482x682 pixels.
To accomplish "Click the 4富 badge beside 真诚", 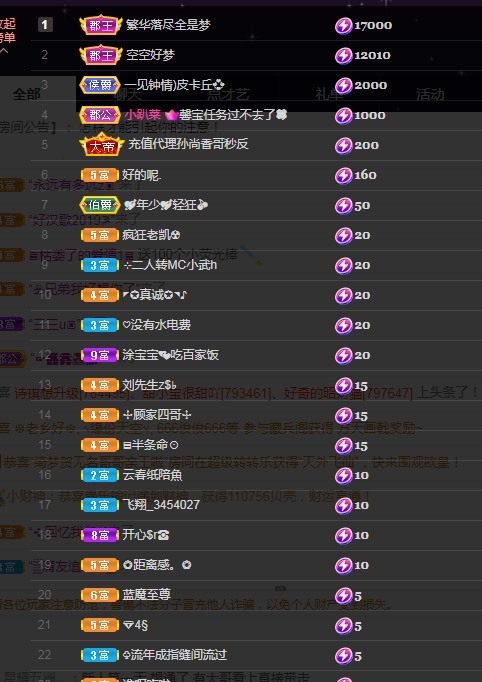I will pos(100,295).
